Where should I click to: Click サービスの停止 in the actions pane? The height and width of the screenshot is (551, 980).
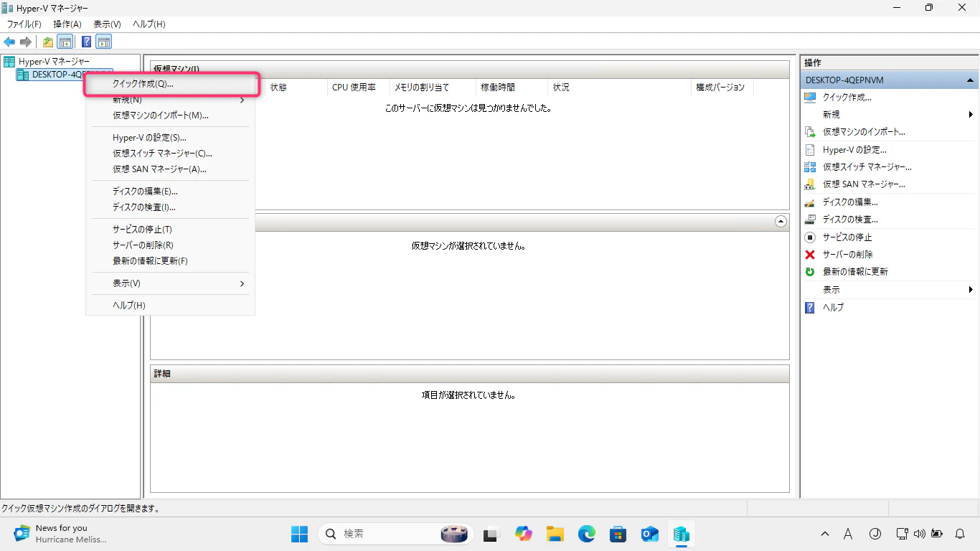pyautogui.click(x=847, y=237)
